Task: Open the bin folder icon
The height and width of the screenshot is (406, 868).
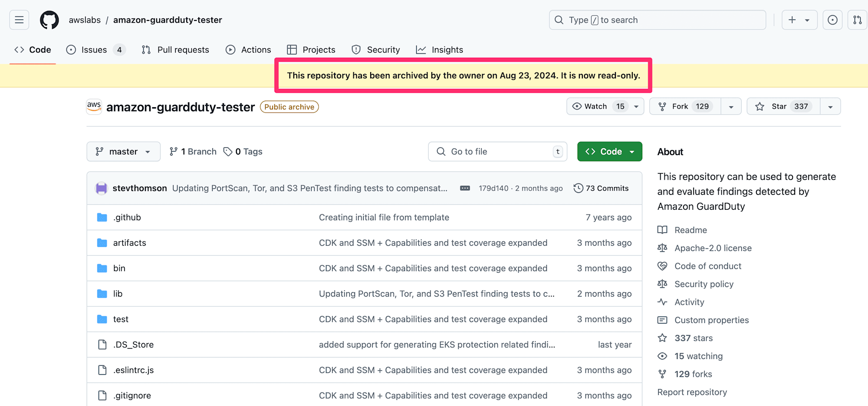Action: click(102, 268)
